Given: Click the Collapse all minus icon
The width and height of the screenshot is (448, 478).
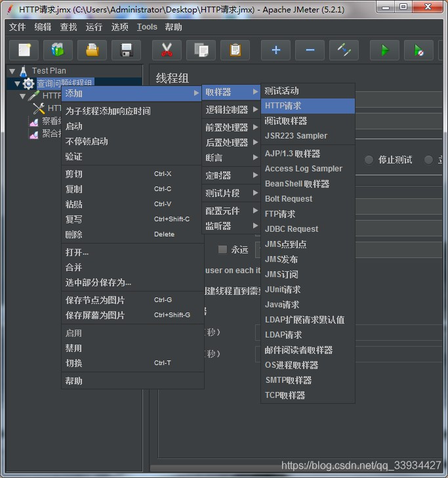Looking at the screenshot, I should pos(310,50).
